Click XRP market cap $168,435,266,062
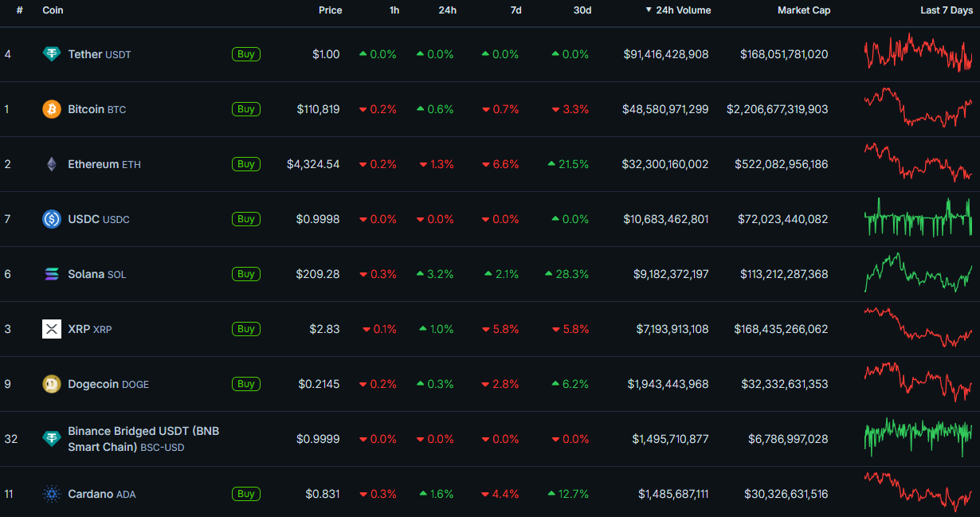The image size is (980, 517). coord(782,329)
